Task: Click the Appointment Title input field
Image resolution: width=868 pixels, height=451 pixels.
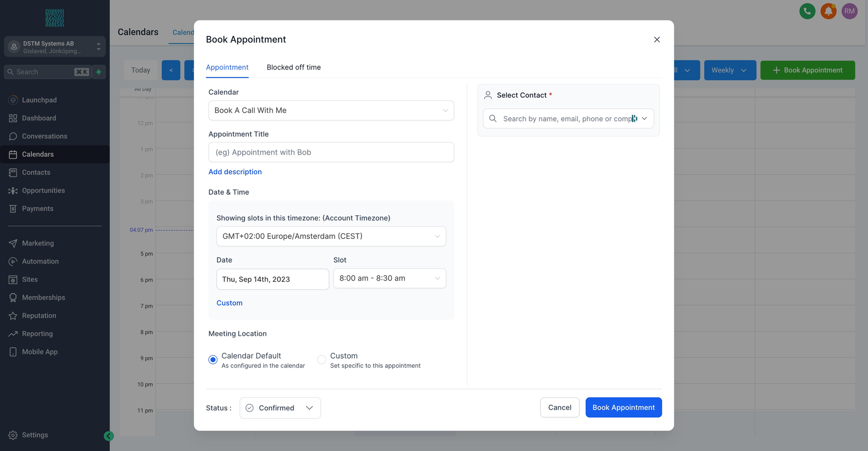Action: pos(331,153)
